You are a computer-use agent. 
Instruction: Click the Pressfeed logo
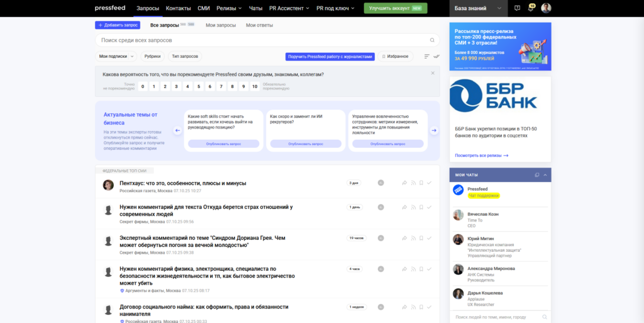(110, 8)
